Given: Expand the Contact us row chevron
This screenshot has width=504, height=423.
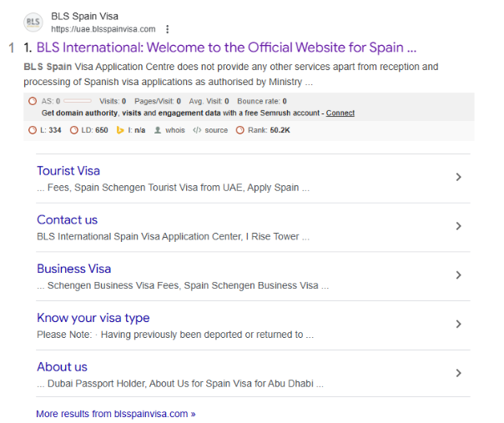Looking at the screenshot, I should pos(459,226).
